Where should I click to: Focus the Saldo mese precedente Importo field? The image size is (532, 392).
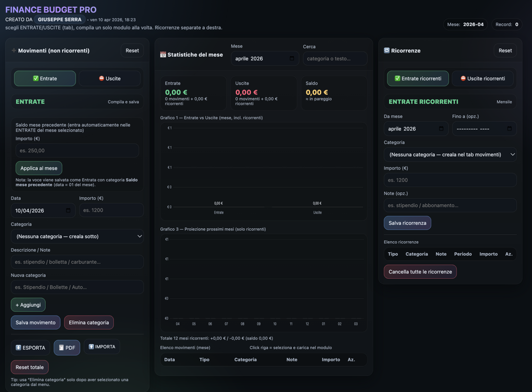(77, 151)
